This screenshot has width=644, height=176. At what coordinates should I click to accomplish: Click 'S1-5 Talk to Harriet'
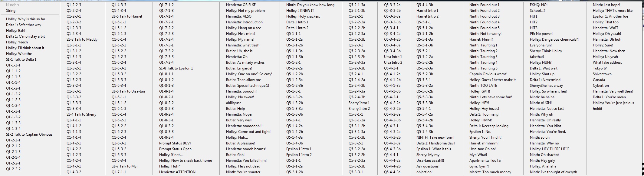(x=127, y=16)
